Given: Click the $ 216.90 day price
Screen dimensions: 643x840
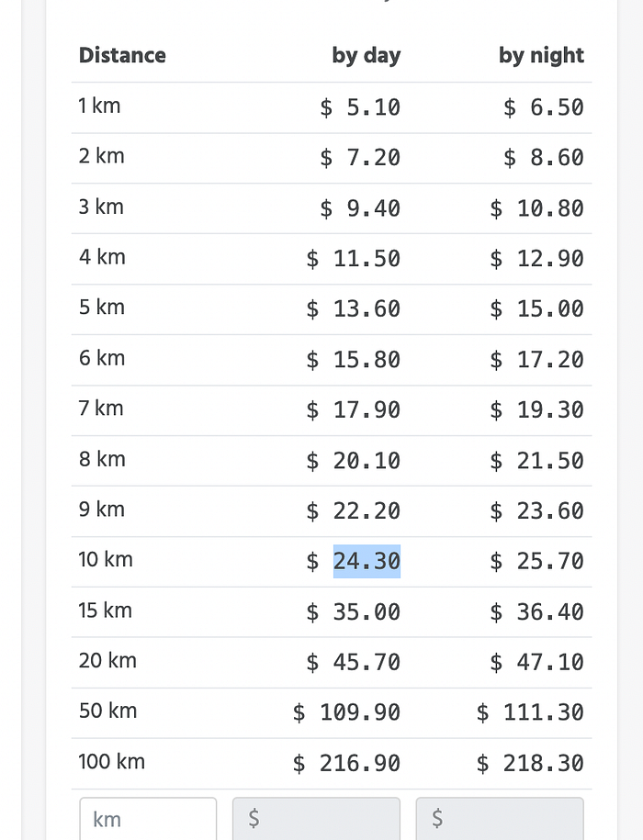Looking at the screenshot, I should [x=346, y=764].
